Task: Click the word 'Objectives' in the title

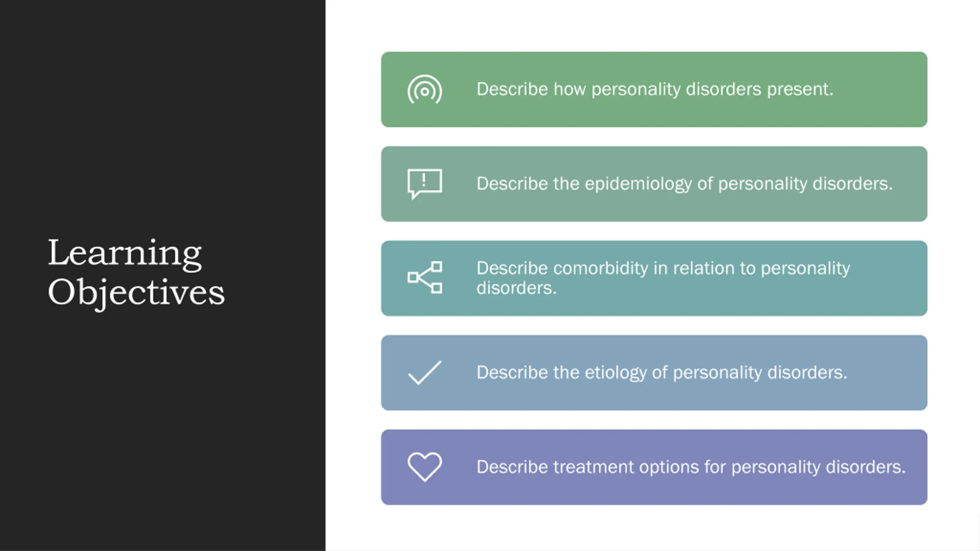Action: 136,293
